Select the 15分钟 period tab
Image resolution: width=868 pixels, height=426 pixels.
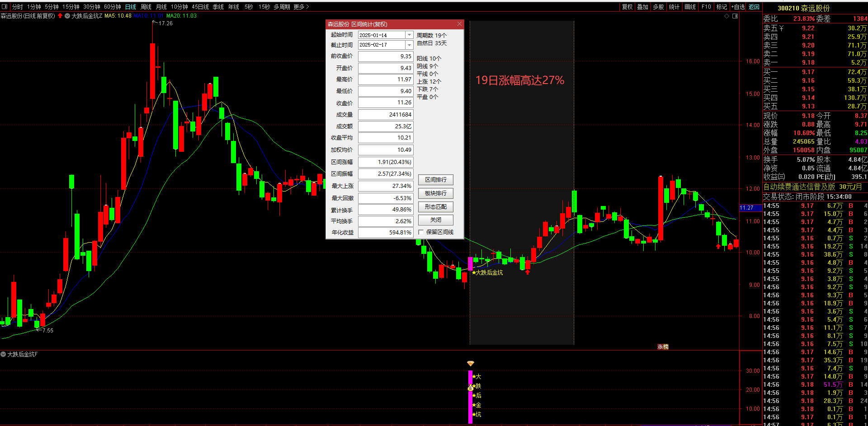click(71, 7)
